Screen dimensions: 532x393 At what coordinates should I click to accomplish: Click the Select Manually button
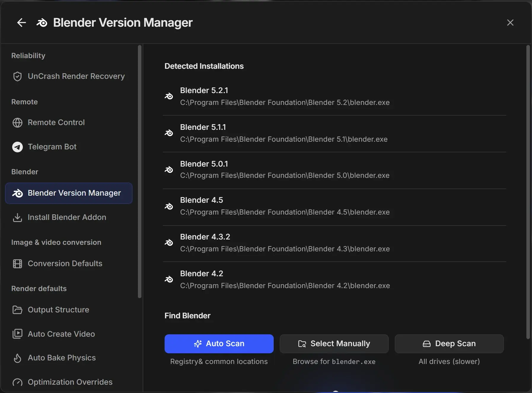tap(334, 344)
